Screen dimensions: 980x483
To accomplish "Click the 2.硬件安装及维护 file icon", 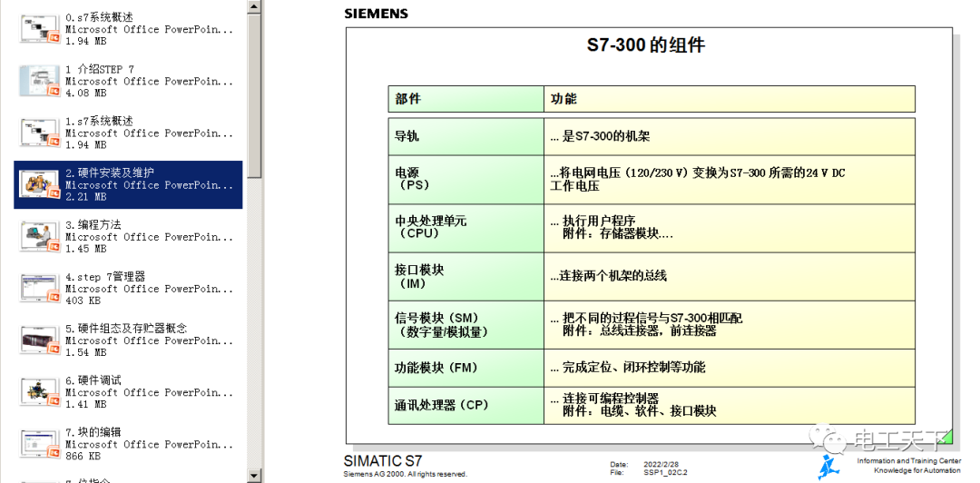I will [39, 185].
